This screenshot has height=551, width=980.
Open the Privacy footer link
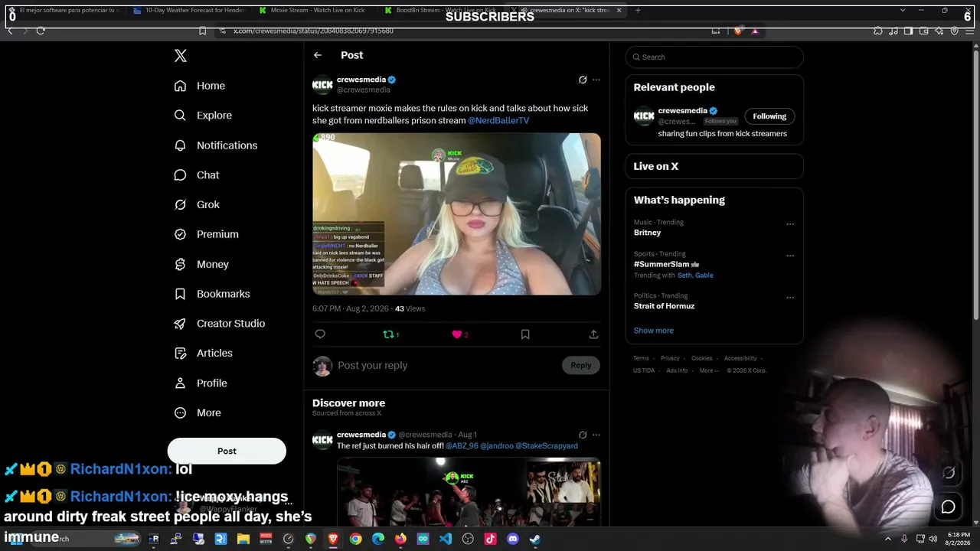point(670,358)
